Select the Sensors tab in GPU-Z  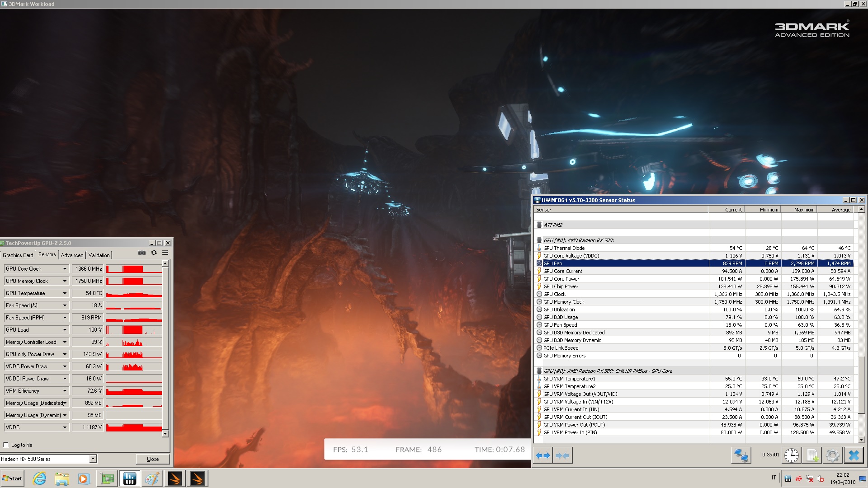click(x=47, y=254)
